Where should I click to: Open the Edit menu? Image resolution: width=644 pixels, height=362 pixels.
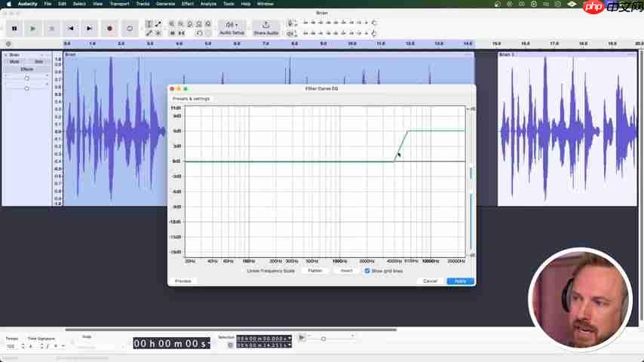62,4
